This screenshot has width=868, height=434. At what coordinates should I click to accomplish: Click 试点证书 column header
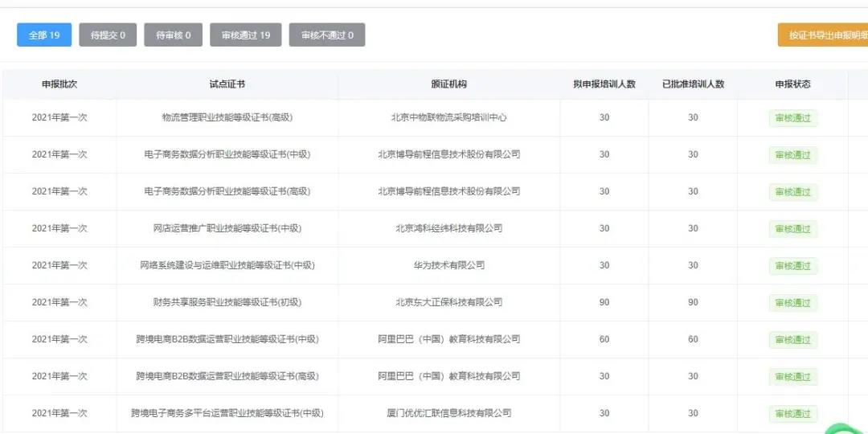(227, 84)
